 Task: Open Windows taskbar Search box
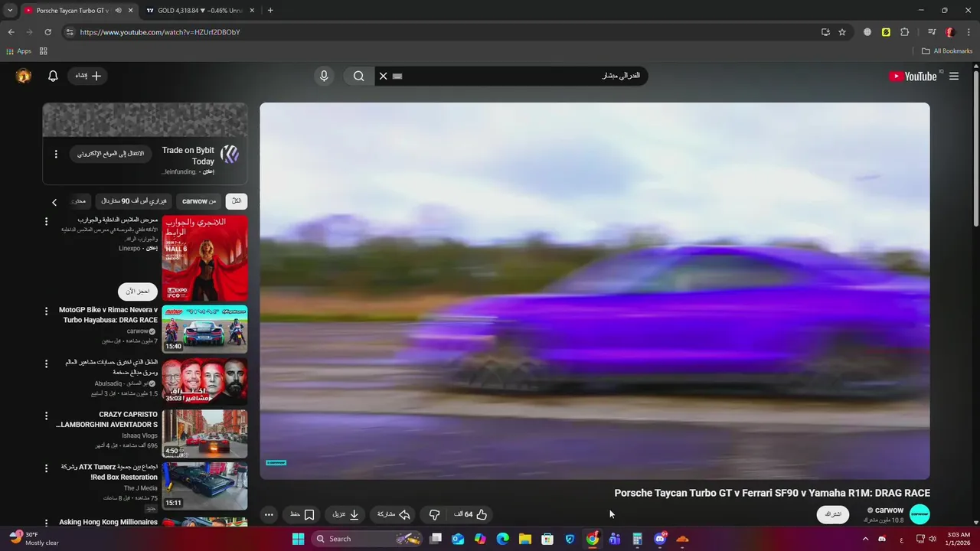[368, 539]
